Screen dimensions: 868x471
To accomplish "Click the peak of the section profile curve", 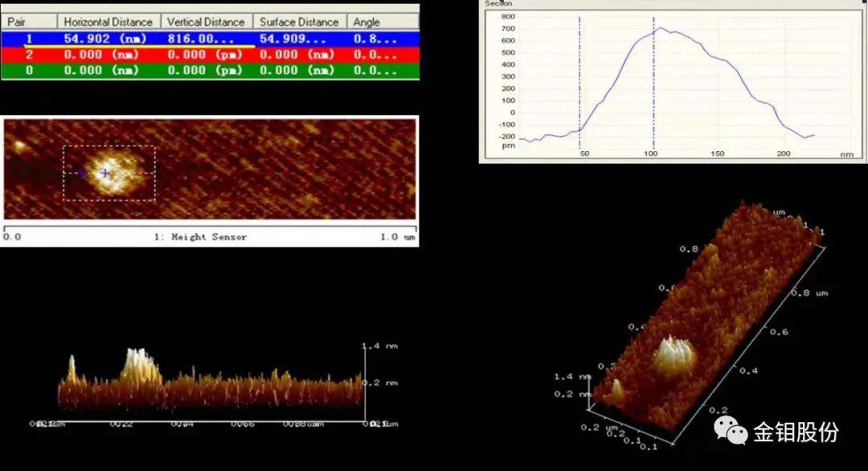I will [660, 28].
